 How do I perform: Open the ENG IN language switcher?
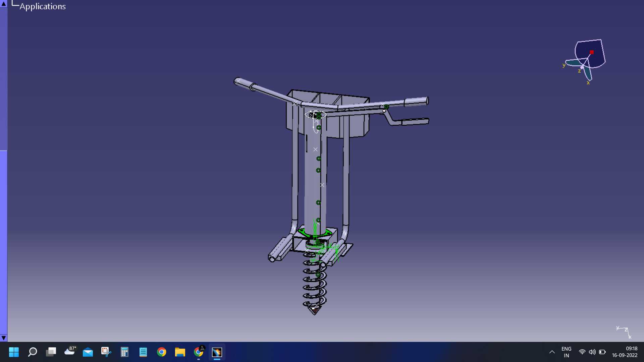567,352
